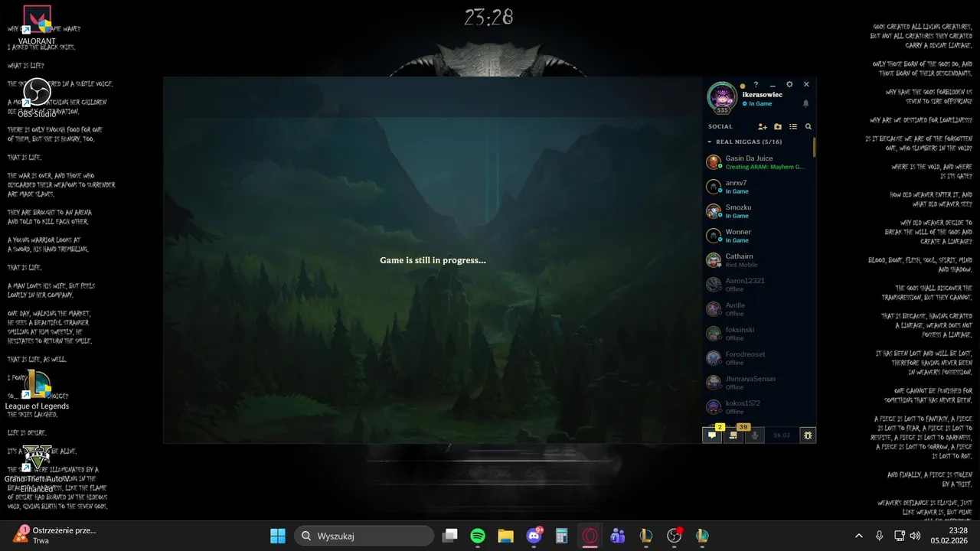Select friend Wonner
Image resolution: width=980 pixels, height=551 pixels.
point(758,236)
